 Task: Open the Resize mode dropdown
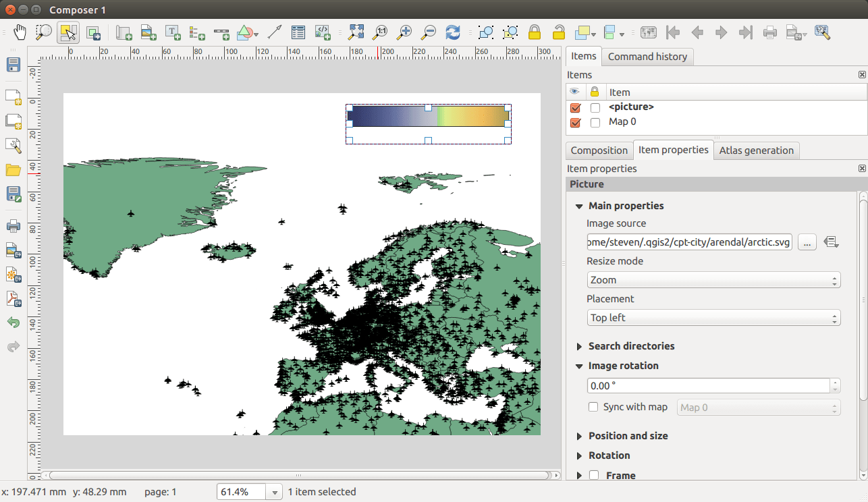[x=713, y=279]
